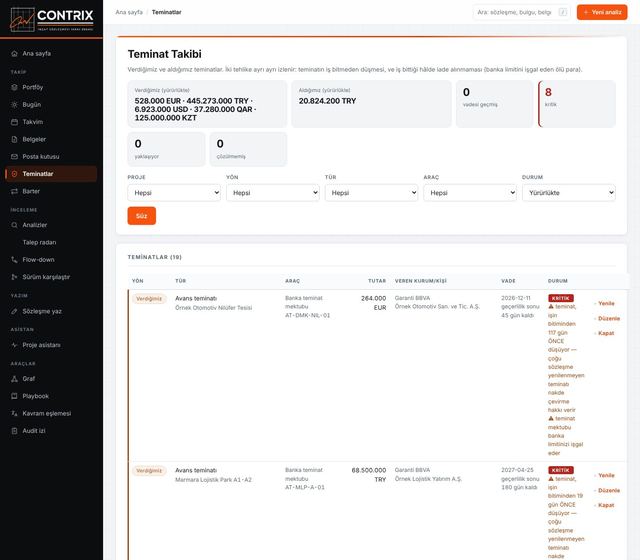Click the Playbook book icon
640x560 pixels.
pos(14,396)
